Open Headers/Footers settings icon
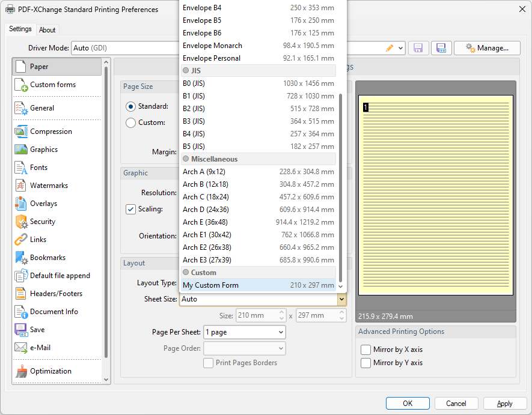532x415 pixels. pos(21,294)
